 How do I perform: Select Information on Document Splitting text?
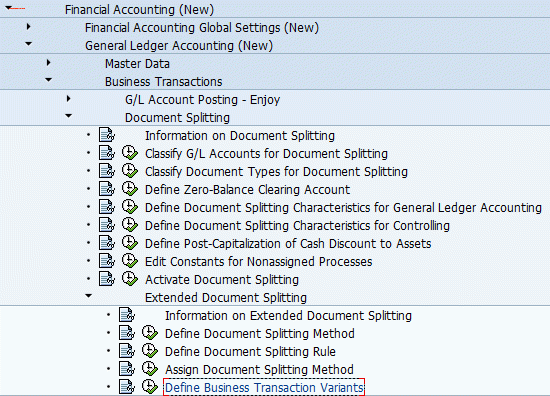pyautogui.click(x=240, y=135)
